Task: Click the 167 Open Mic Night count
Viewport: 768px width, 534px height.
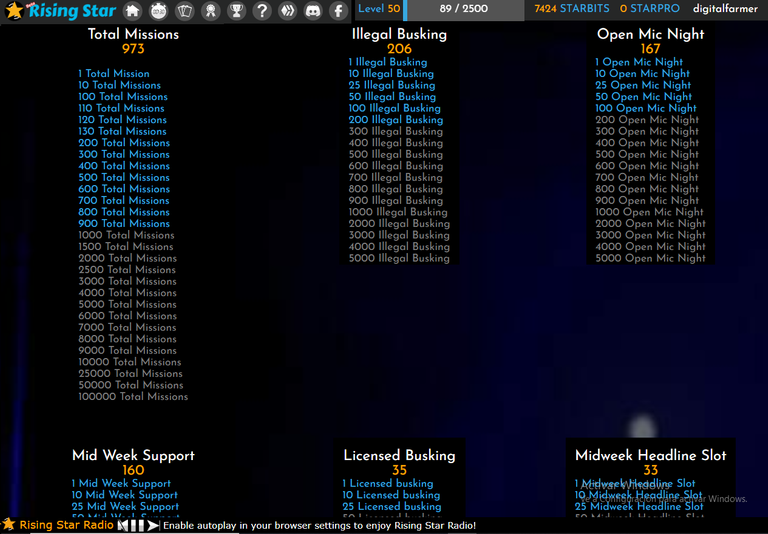Action: pos(650,49)
